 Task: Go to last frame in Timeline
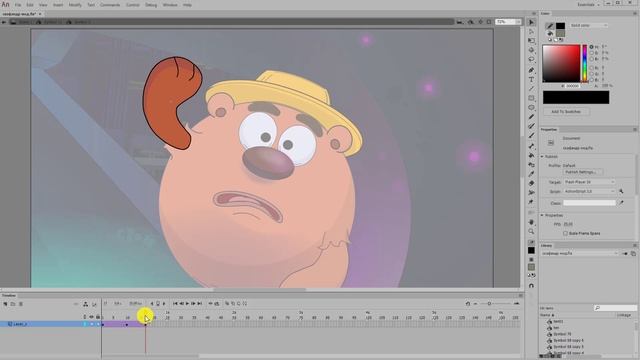point(200,304)
